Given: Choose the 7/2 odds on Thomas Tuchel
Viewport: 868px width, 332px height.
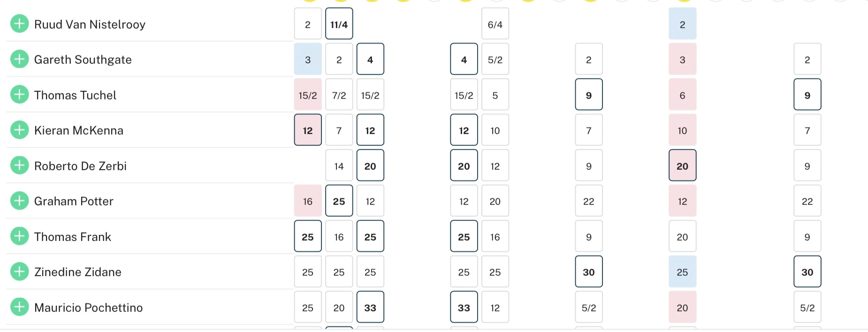Looking at the screenshot, I should click(x=339, y=95).
